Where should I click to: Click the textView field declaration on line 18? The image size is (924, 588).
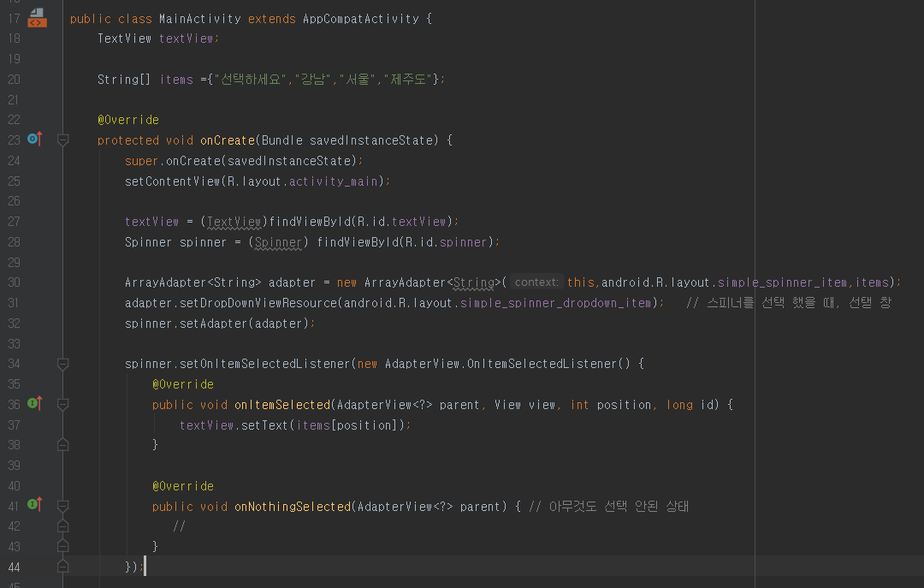pos(187,39)
